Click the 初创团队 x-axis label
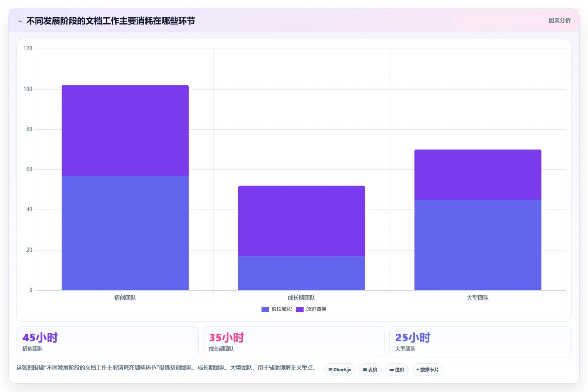This screenshot has height=392, width=588. coord(125,298)
